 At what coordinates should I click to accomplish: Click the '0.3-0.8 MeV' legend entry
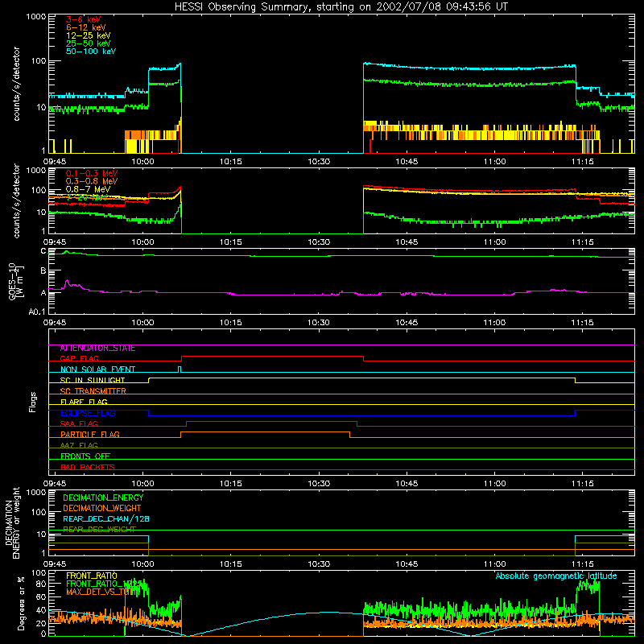click(x=92, y=181)
